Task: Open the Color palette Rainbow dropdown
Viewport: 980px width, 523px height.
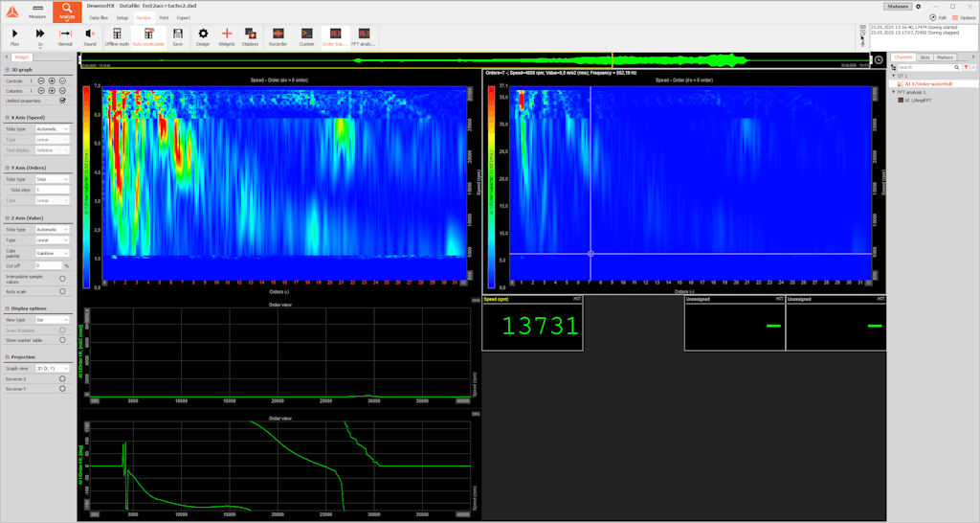Action: point(52,253)
